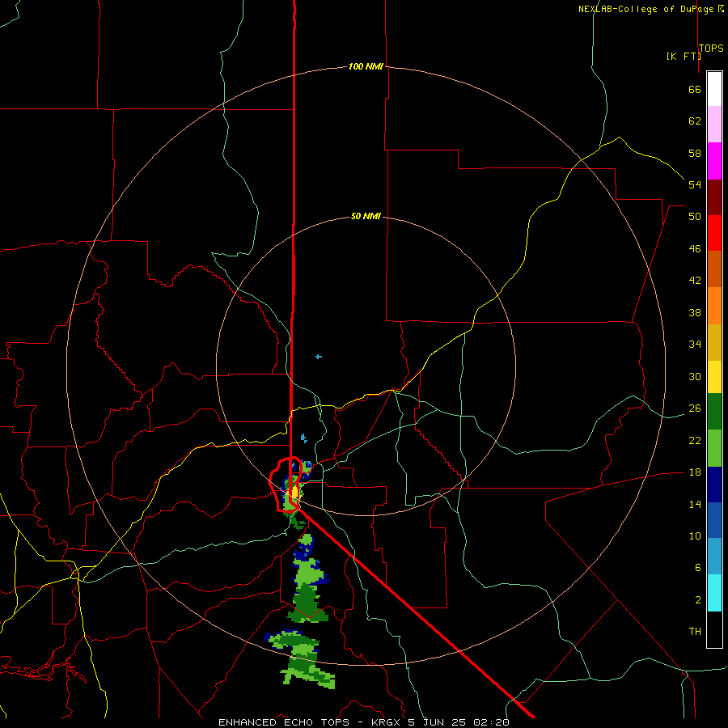This screenshot has width=728, height=728.
Task: Click the legend value 54
Action: click(x=695, y=184)
